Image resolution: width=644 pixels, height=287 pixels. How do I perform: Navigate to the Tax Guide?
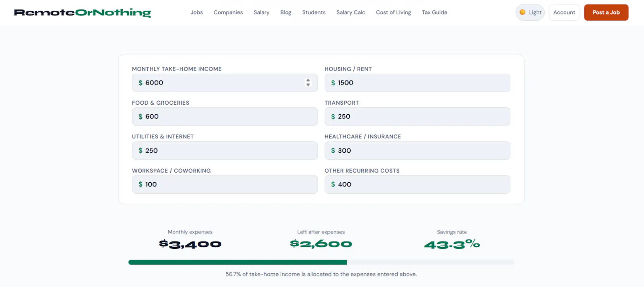435,12
